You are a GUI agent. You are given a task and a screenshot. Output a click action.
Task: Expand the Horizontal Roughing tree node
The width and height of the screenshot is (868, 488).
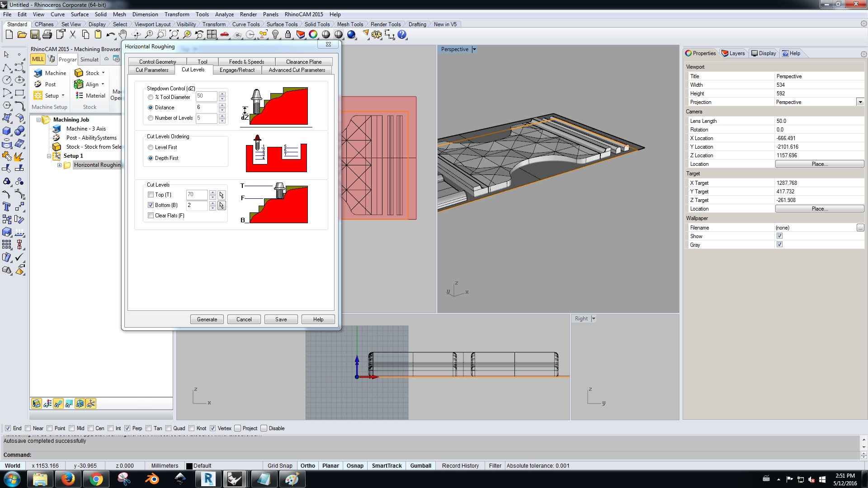pos(59,165)
